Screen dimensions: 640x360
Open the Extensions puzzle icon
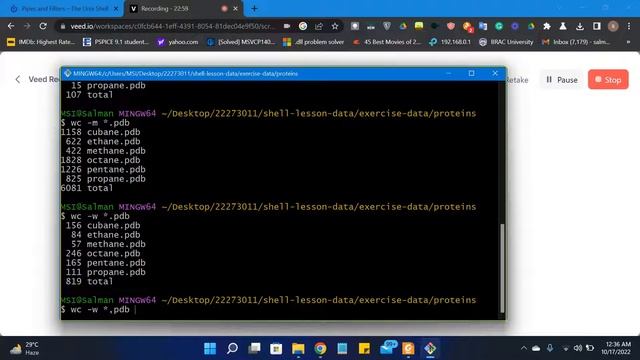tap(547, 26)
